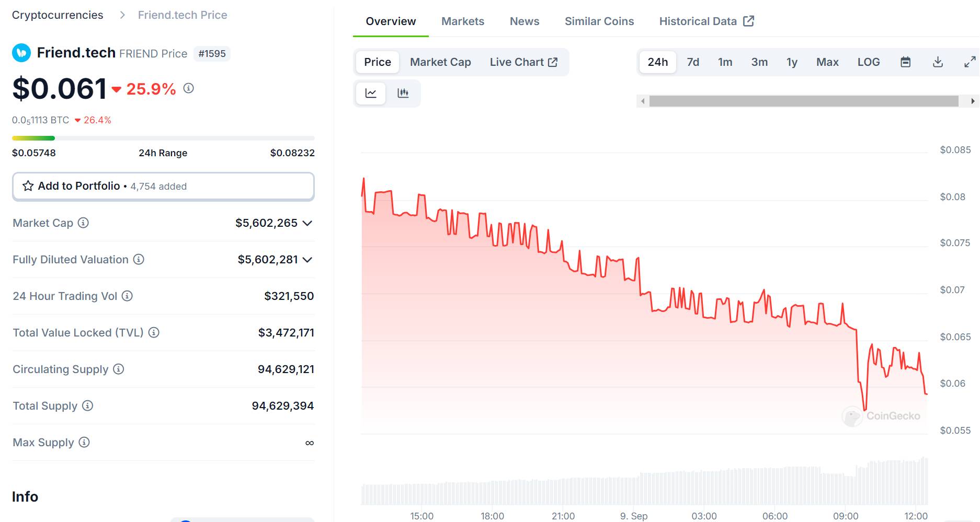Select Market Cap chart mode
Image resolution: width=980 pixels, height=522 pixels.
pos(440,62)
